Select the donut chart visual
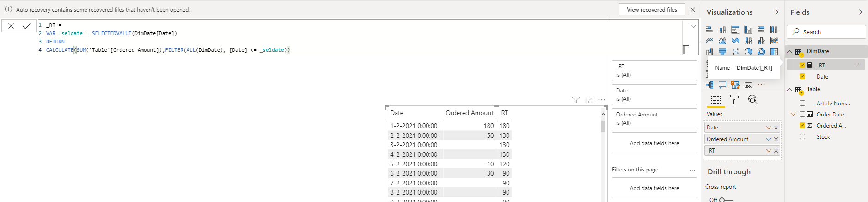Screen dimensions: 868x202 [x=761, y=52]
